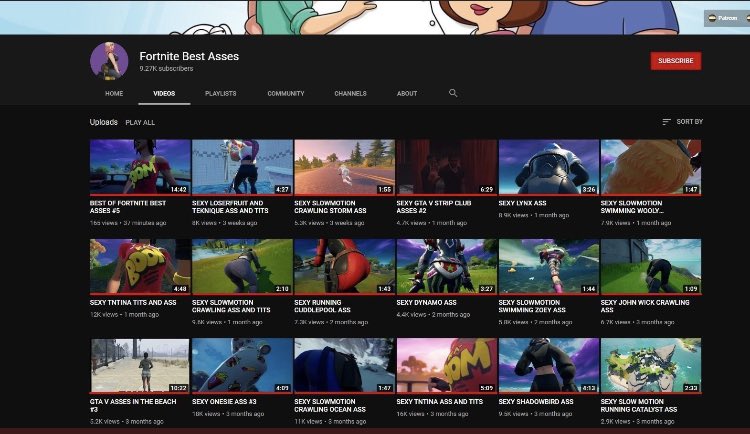Open the 4:48 video thumbnail
The image size is (750, 434).
click(140, 267)
